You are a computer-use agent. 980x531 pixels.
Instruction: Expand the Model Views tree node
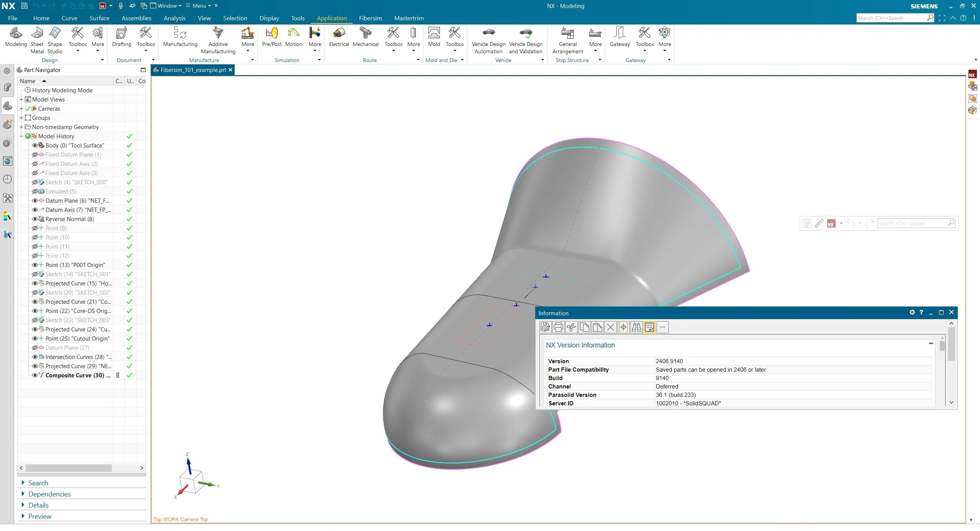coord(21,100)
